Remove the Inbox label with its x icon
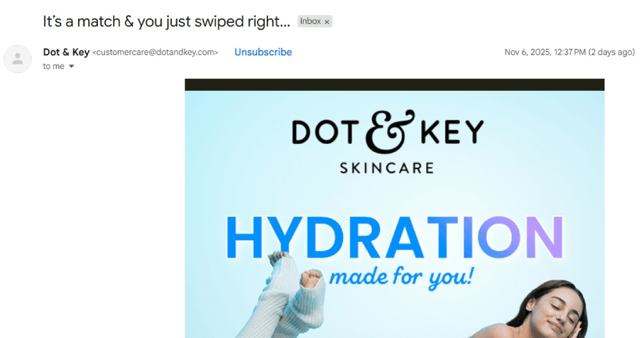The height and width of the screenshot is (338, 644). tap(327, 22)
